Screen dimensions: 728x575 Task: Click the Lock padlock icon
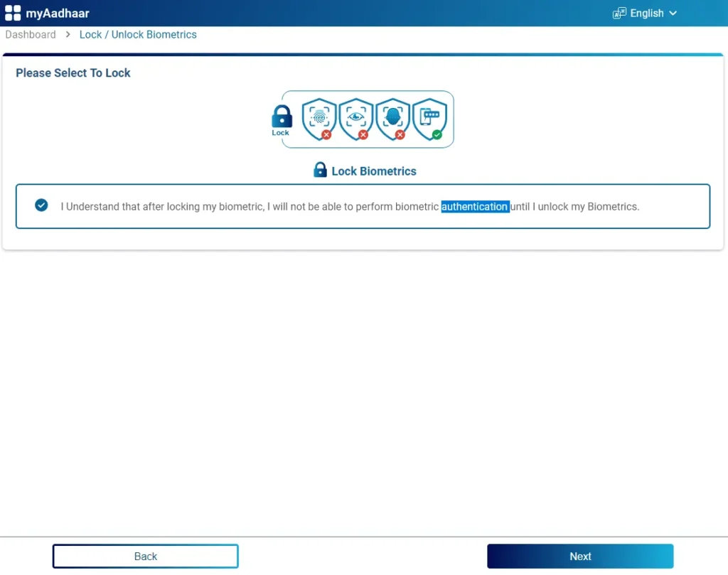pyautogui.click(x=282, y=116)
